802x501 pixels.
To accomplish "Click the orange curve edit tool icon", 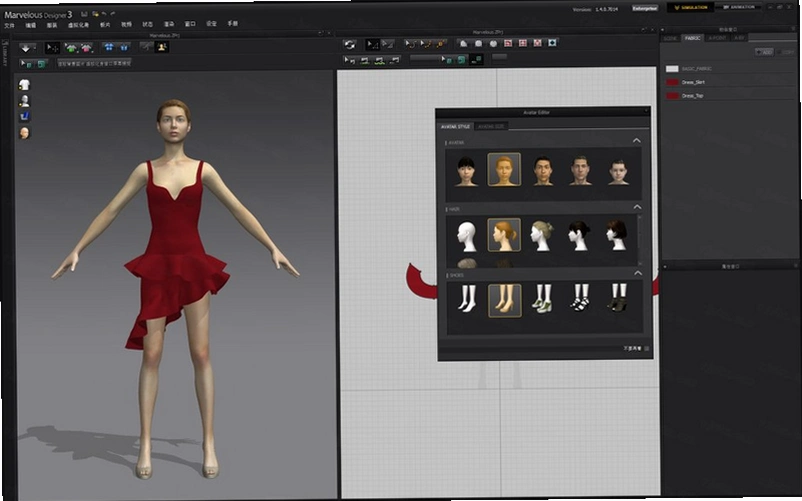I will pos(426,44).
